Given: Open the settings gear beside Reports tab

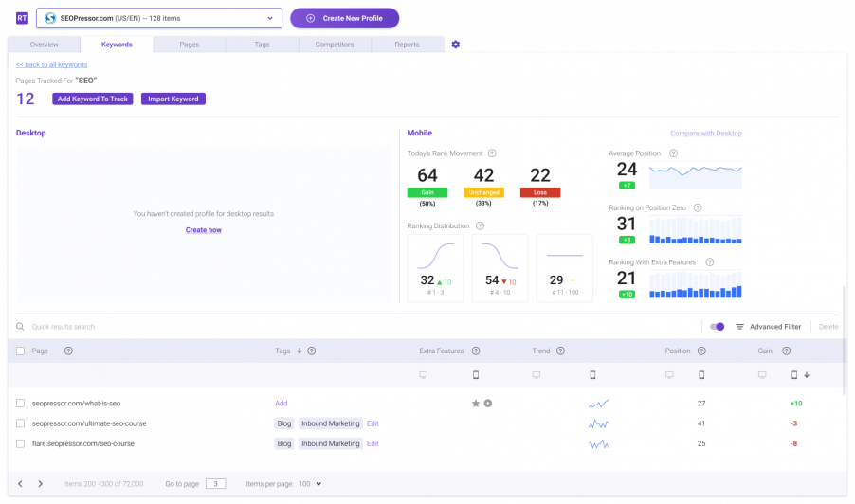Looking at the screenshot, I should [x=456, y=45].
